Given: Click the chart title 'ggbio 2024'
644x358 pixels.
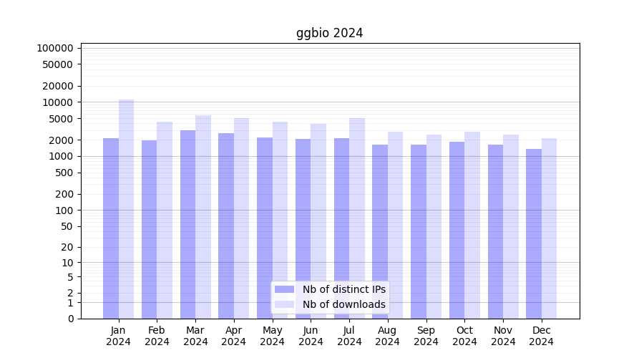Looking at the screenshot, I should [329, 33].
